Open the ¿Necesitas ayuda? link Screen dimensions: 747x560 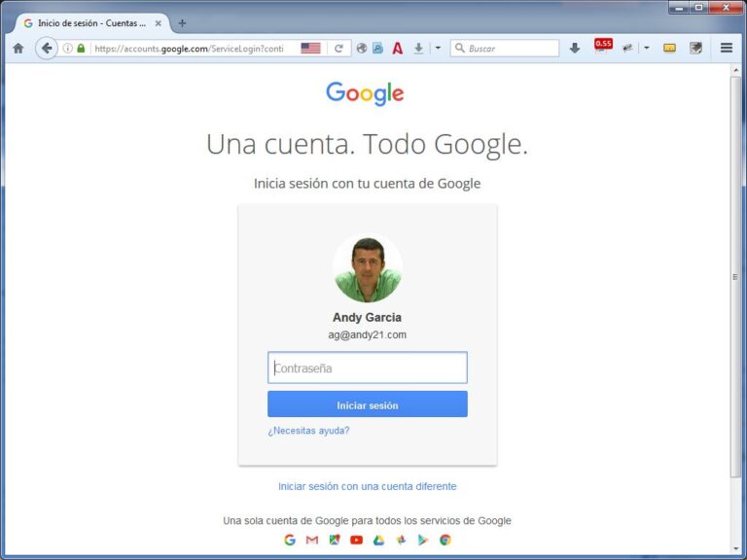coord(308,431)
